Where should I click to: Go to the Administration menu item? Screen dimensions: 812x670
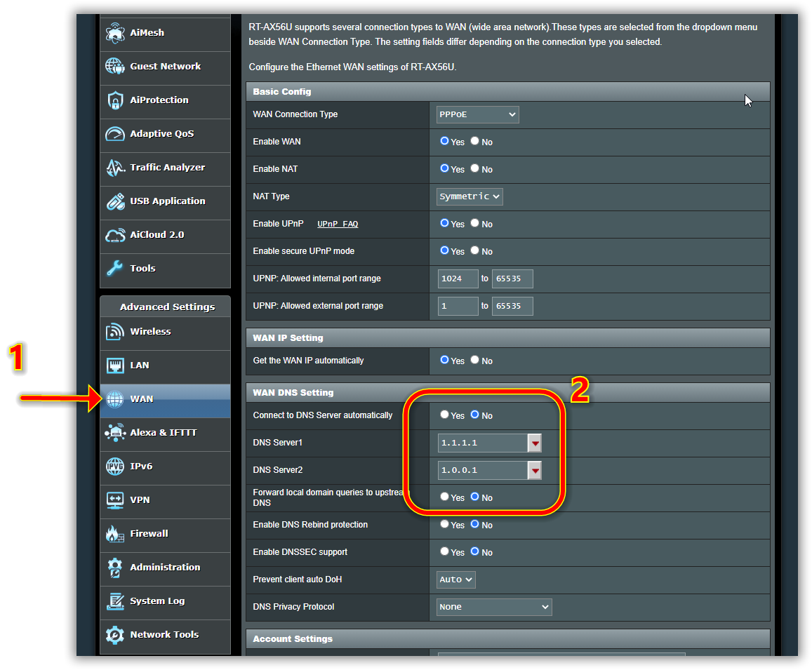click(165, 569)
